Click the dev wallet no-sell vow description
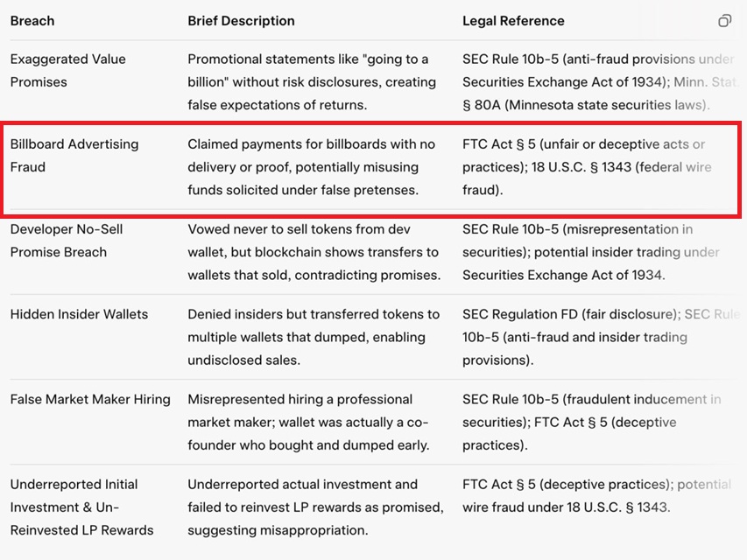 coord(314,252)
